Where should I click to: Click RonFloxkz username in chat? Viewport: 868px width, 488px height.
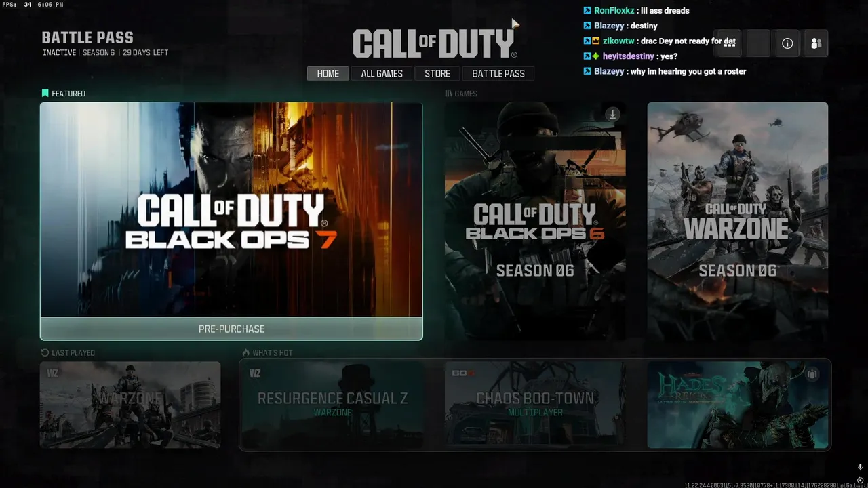coord(614,11)
